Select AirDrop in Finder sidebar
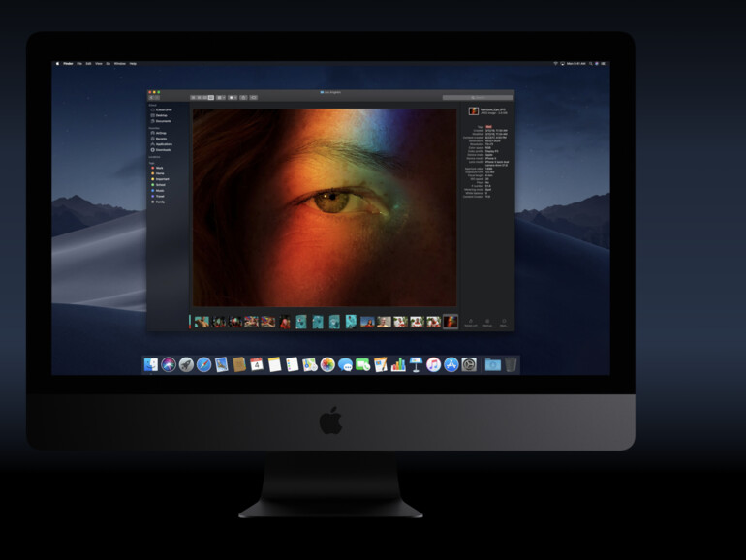 (x=159, y=133)
